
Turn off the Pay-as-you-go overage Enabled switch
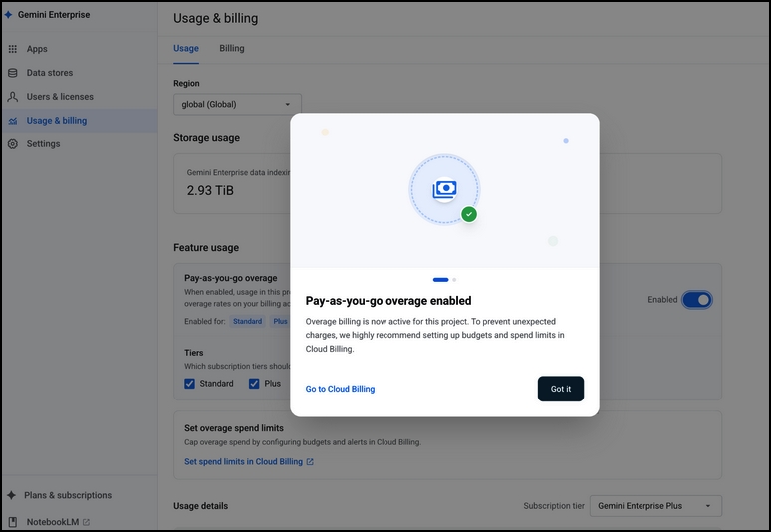[x=696, y=300]
